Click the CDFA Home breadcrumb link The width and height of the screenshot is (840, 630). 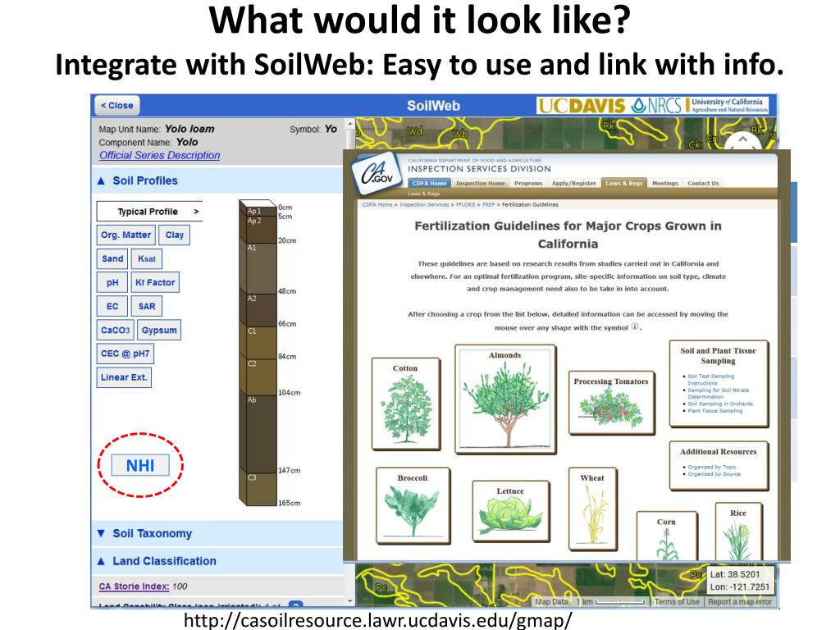377,204
